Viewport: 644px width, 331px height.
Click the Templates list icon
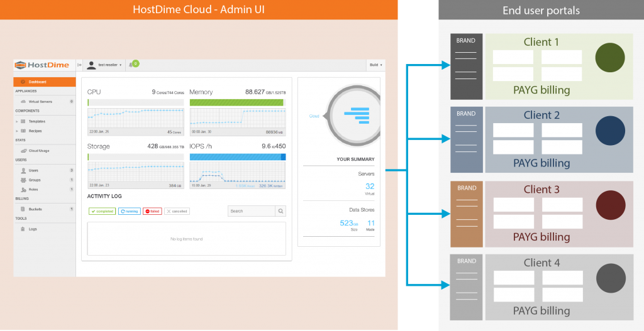click(x=23, y=121)
